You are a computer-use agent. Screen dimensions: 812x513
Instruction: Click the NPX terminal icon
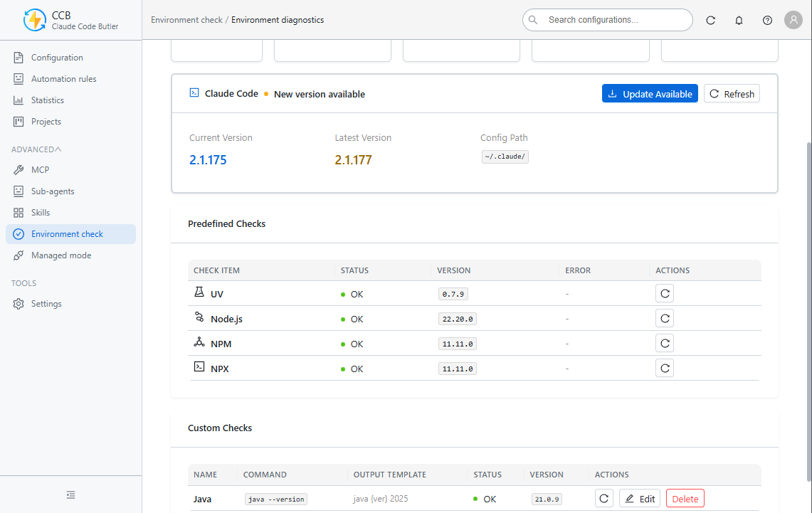tap(199, 366)
